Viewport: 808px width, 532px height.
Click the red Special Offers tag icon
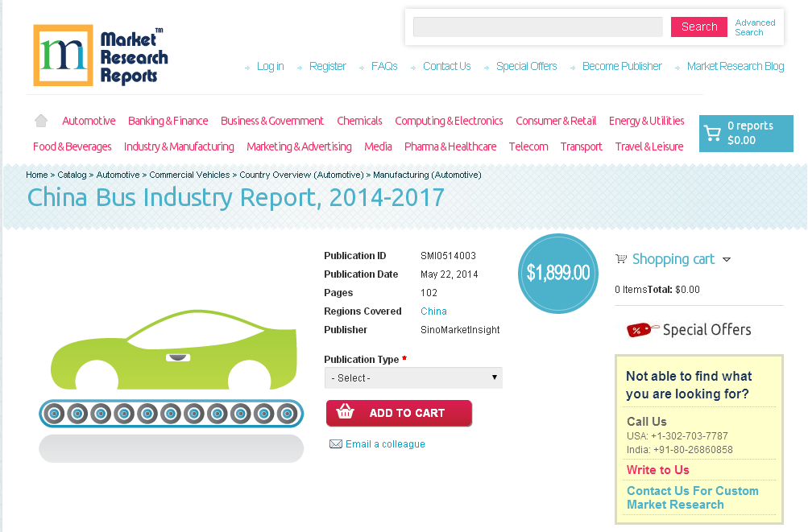click(642, 330)
